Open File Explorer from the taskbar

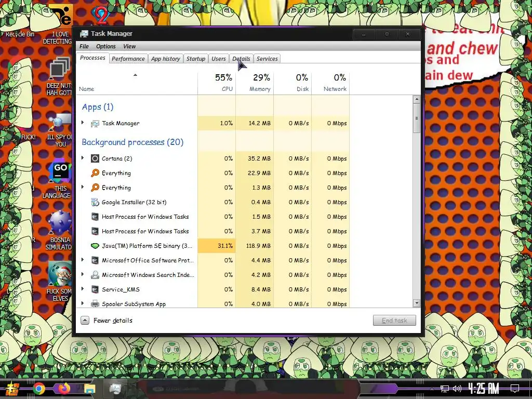pyautogui.click(x=90, y=389)
